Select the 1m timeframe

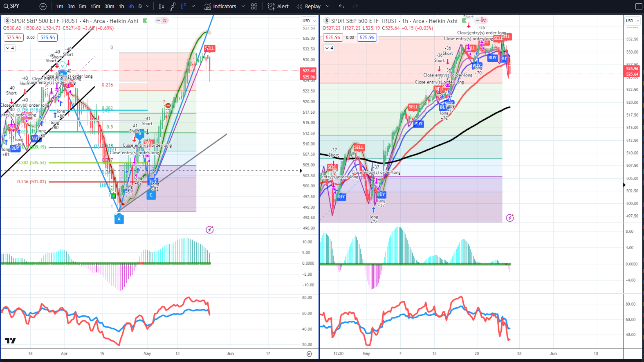coord(60,7)
